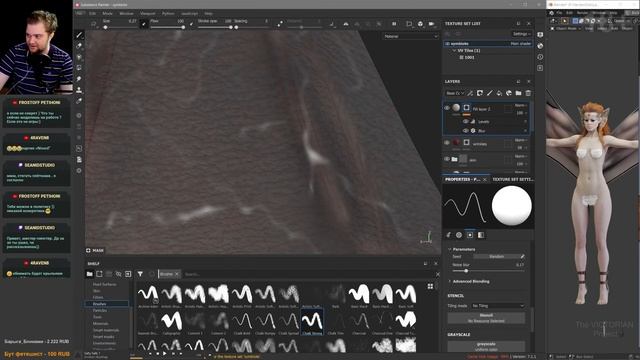Viewport: 640px width, 360px height.
Task: Add a paint layer in Layers toolbar
Action: (489, 93)
